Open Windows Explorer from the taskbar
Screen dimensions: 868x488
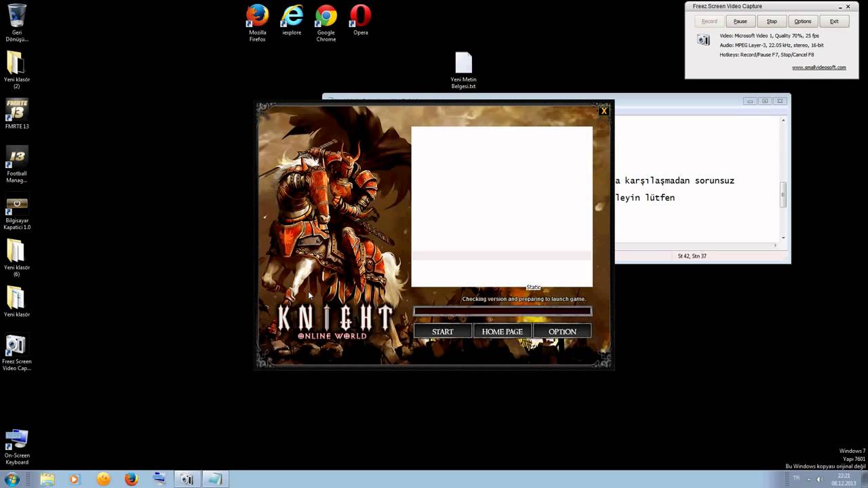(47, 479)
